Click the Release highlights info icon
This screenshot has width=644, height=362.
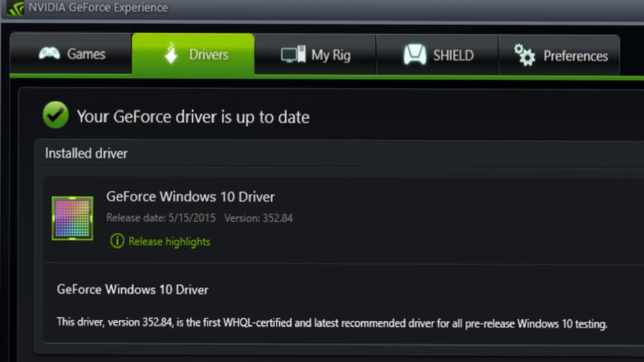[117, 241]
